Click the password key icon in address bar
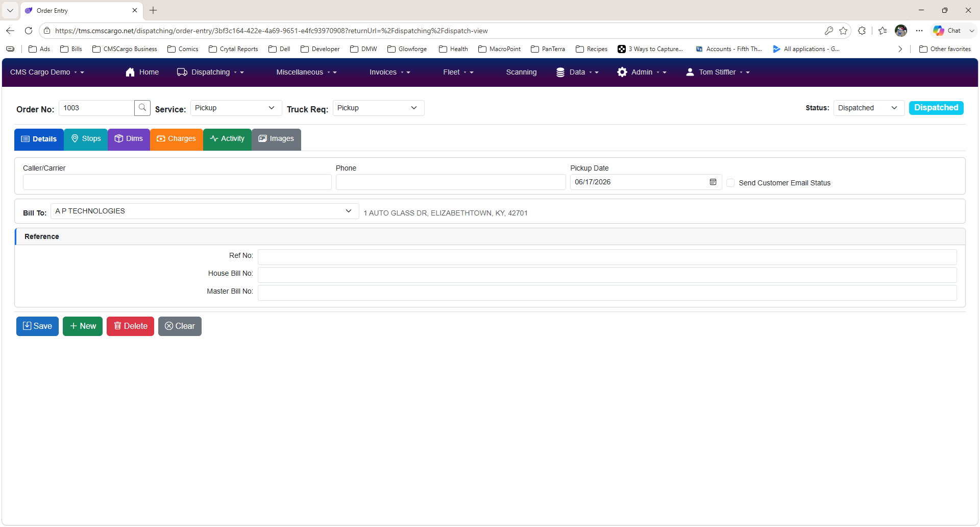 (x=829, y=31)
